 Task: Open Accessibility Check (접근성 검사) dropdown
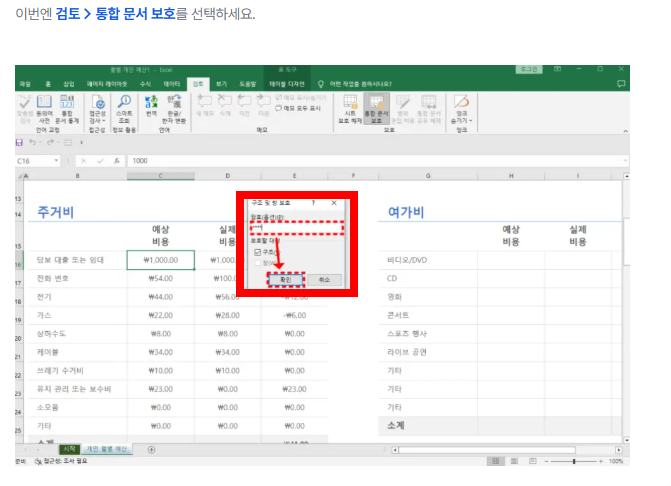click(x=97, y=109)
